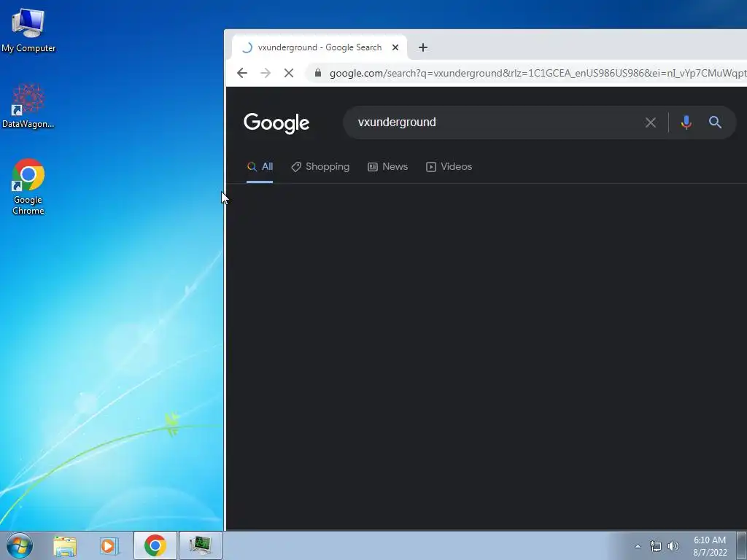Go to the Google logo homepage
Viewport: 747px width, 560px height.
coord(276,122)
